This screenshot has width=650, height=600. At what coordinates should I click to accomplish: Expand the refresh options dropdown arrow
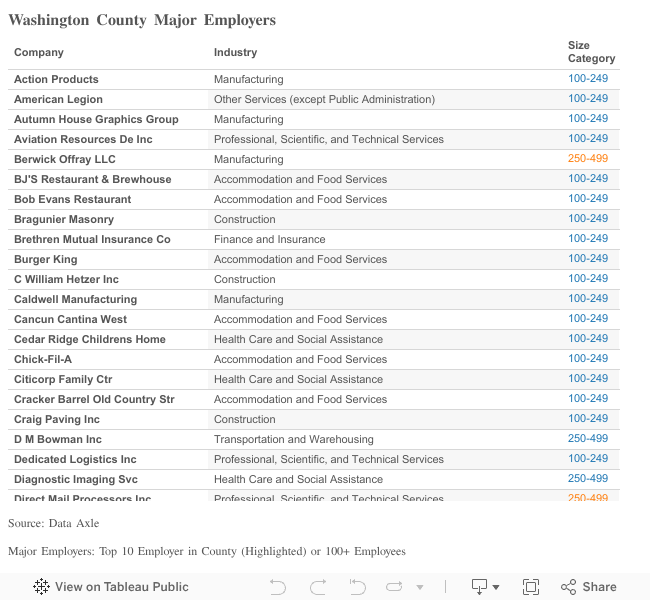click(420, 587)
